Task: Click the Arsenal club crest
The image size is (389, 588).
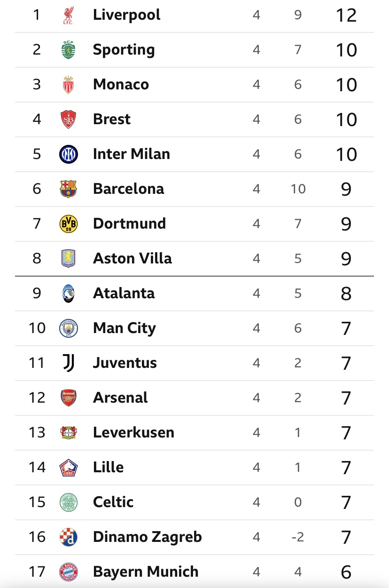Action: tap(69, 398)
